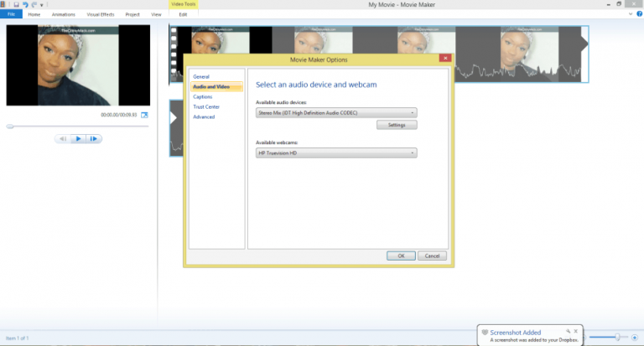The width and height of the screenshot is (644, 346).
Task: Select Audio and Video options category
Action: click(217, 86)
